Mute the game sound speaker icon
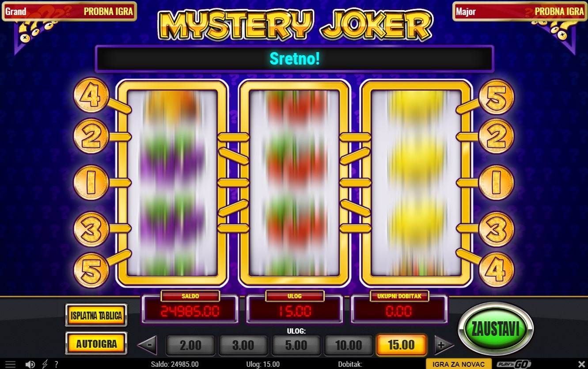Screen dimensions: 588x369 click(x=30, y=364)
